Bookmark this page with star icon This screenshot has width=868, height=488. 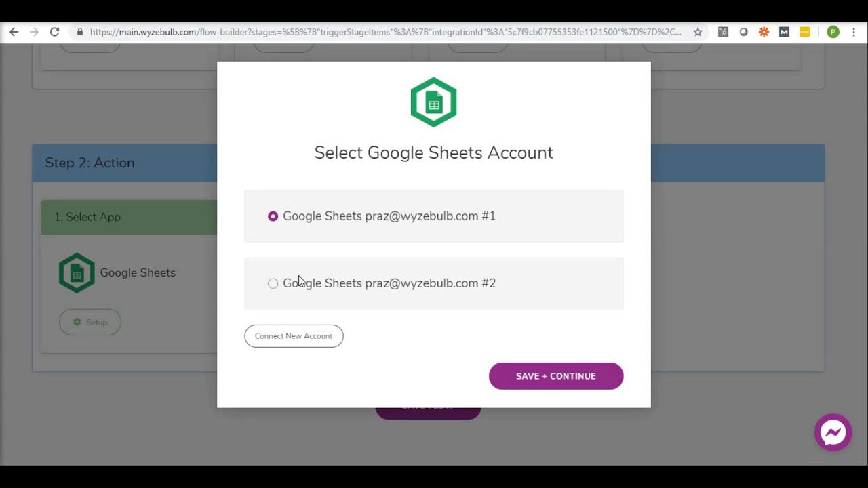[697, 32]
